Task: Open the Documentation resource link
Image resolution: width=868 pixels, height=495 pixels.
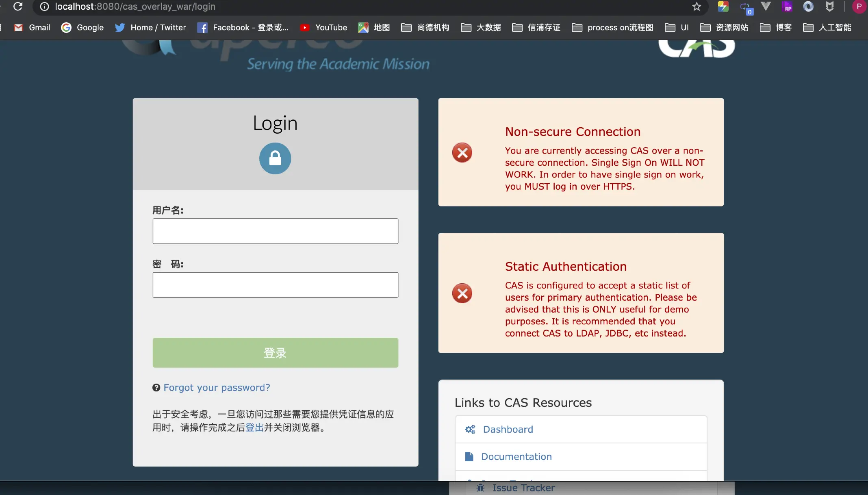Action: (x=516, y=456)
